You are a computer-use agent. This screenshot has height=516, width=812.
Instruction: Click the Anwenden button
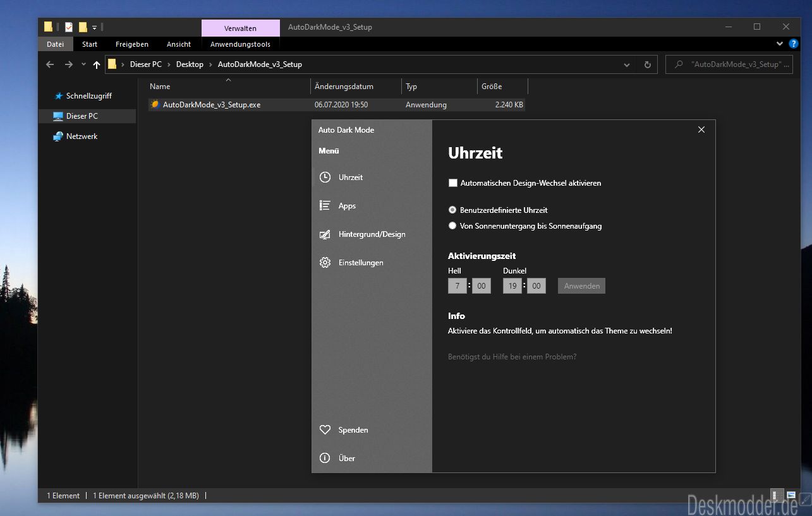point(581,286)
